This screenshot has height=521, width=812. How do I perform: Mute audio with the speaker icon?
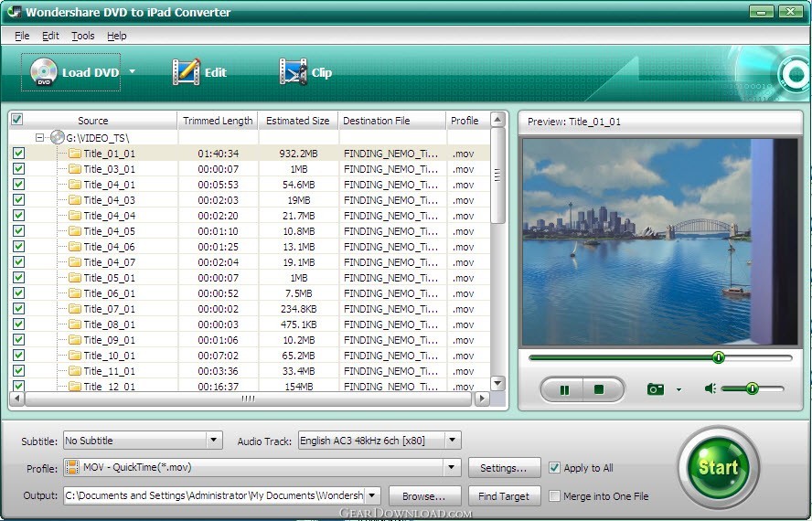pos(710,388)
